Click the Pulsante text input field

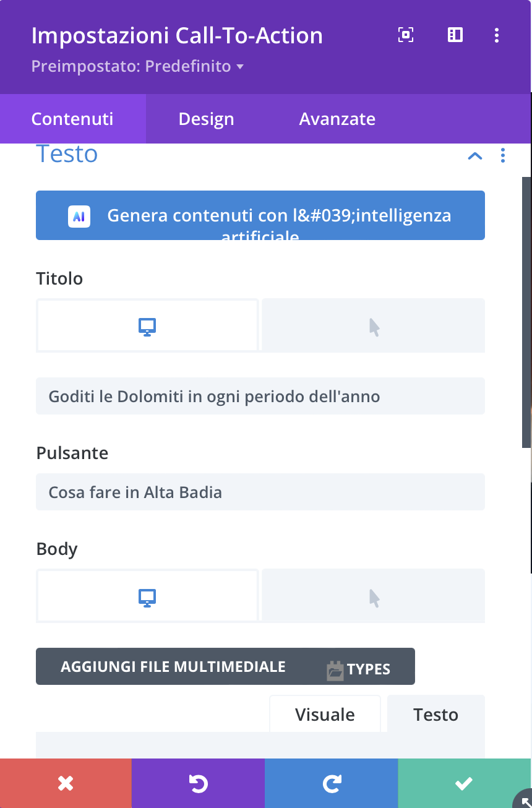[x=260, y=492]
